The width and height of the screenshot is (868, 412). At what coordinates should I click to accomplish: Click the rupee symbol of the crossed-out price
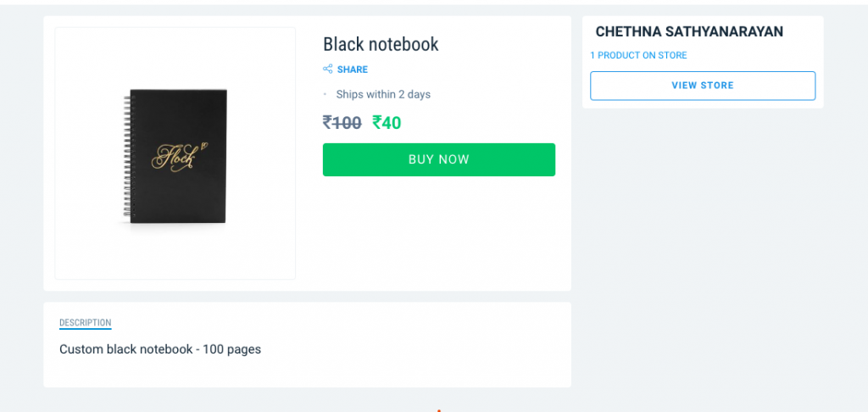(x=327, y=123)
